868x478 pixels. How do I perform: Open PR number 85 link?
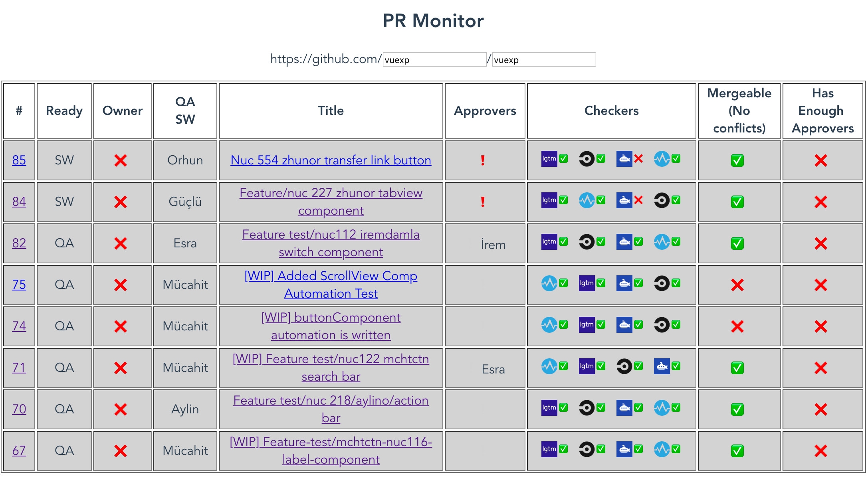click(19, 160)
